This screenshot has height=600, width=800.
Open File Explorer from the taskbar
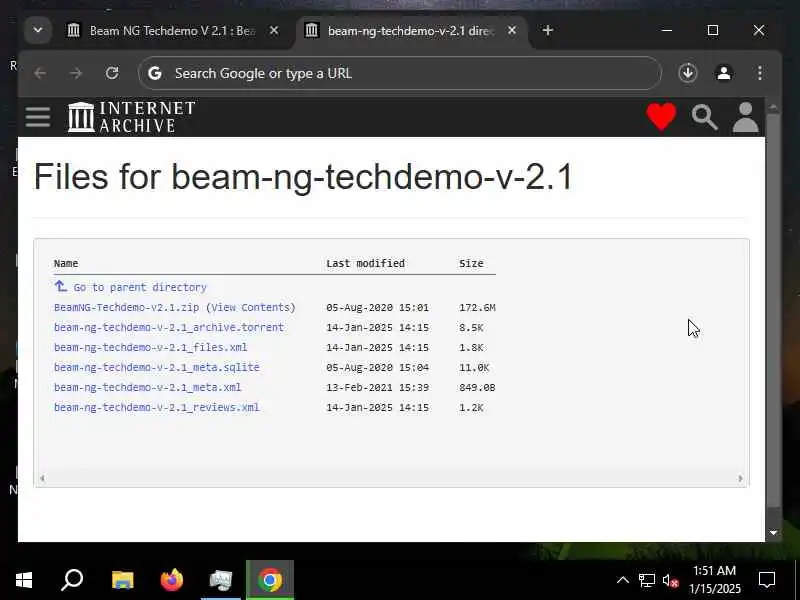pyautogui.click(x=122, y=580)
